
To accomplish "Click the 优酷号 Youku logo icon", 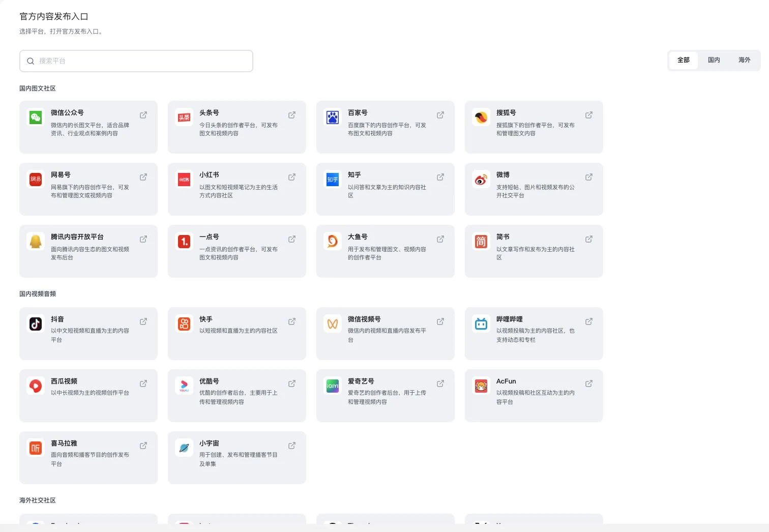I will 184,386.
